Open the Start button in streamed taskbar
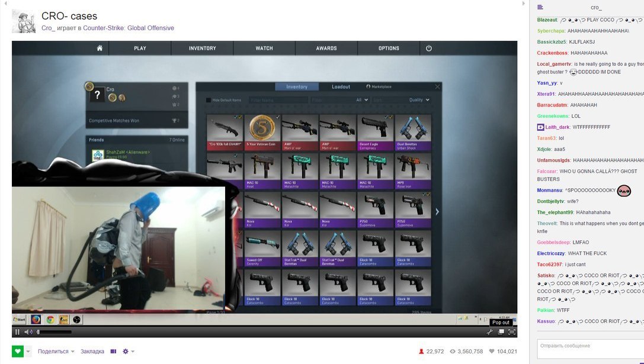Screen dimensions: 644x364 [20, 319]
